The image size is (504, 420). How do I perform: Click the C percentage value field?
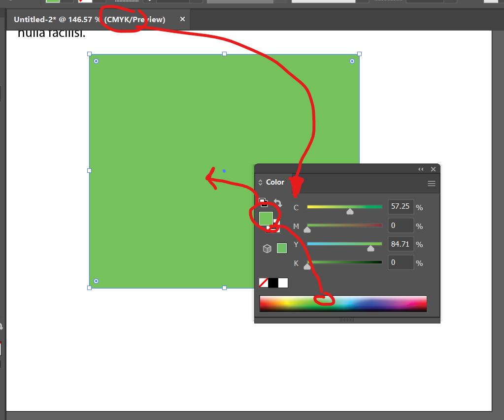(401, 206)
